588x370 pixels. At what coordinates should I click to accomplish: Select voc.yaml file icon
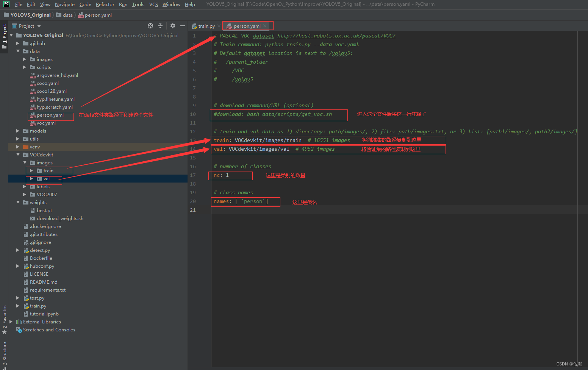pyautogui.click(x=33, y=123)
